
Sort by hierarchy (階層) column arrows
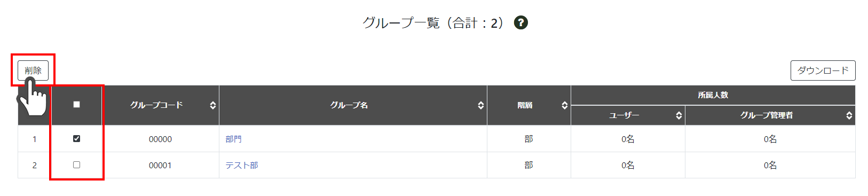pyautogui.click(x=565, y=105)
